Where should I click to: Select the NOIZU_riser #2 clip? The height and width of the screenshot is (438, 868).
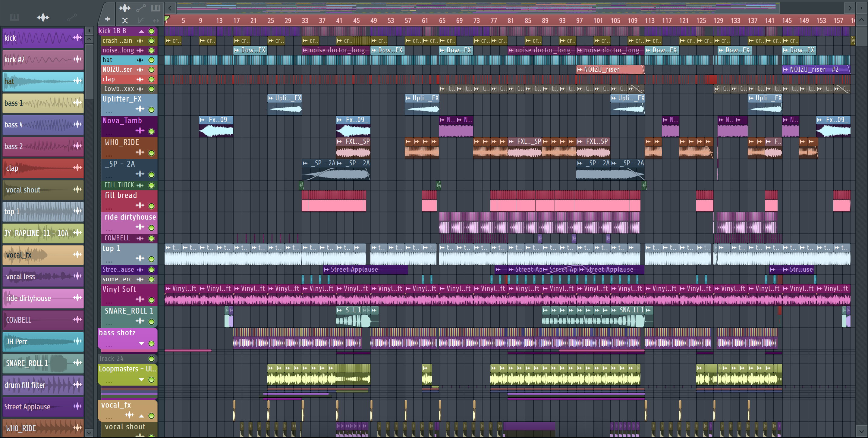(816, 70)
